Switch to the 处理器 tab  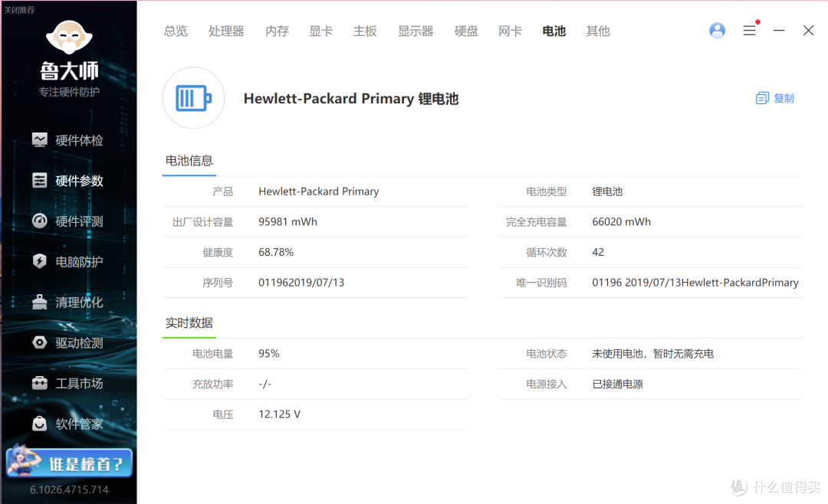[x=226, y=31]
